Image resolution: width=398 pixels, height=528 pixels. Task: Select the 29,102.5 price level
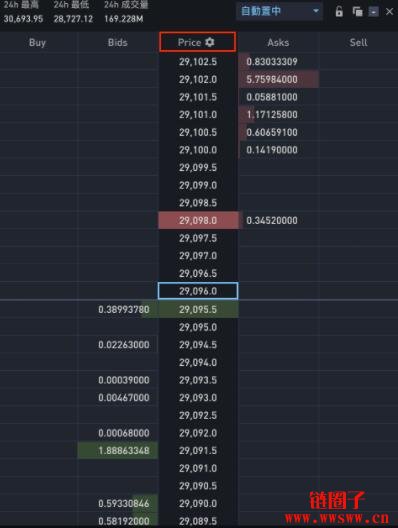tap(198, 62)
